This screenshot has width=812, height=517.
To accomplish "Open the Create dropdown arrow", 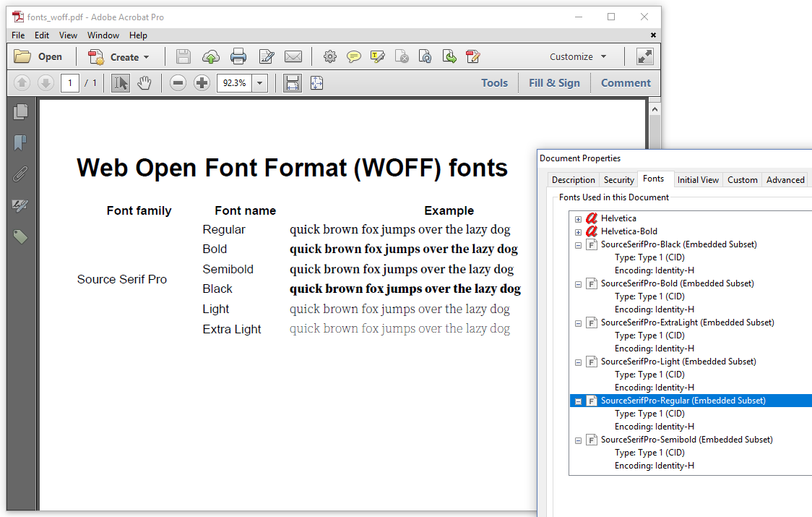I will pos(147,57).
